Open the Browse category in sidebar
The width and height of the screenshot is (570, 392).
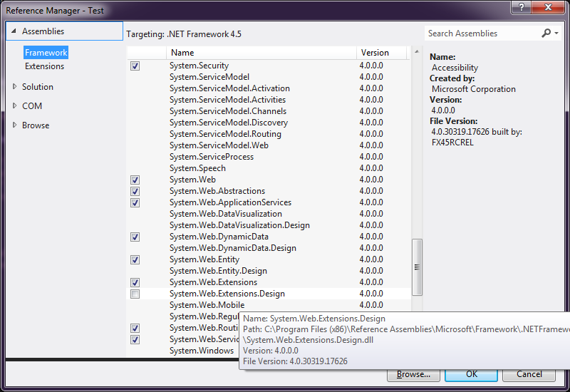[36, 125]
